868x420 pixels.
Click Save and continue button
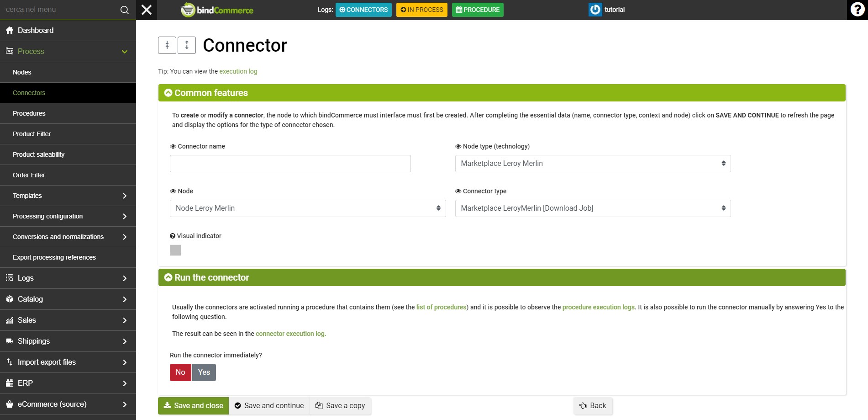click(x=269, y=406)
